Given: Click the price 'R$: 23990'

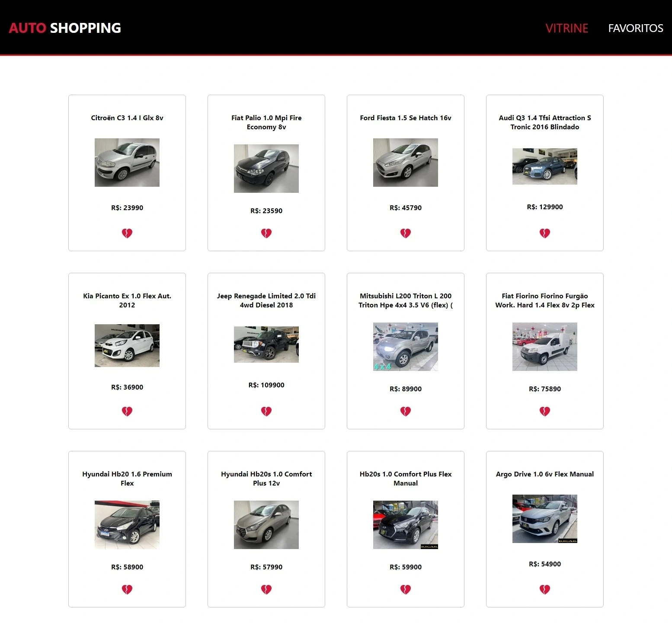Looking at the screenshot, I should coord(127,208).
